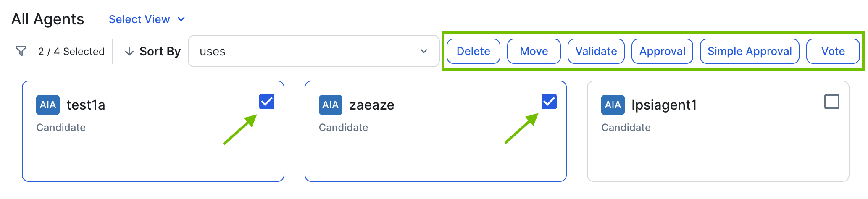Image resolution: width=868 pixels, height=199 pixels.
Task: Click the AIA icon on Ipsiagent1 card
Action: [613, 105]
